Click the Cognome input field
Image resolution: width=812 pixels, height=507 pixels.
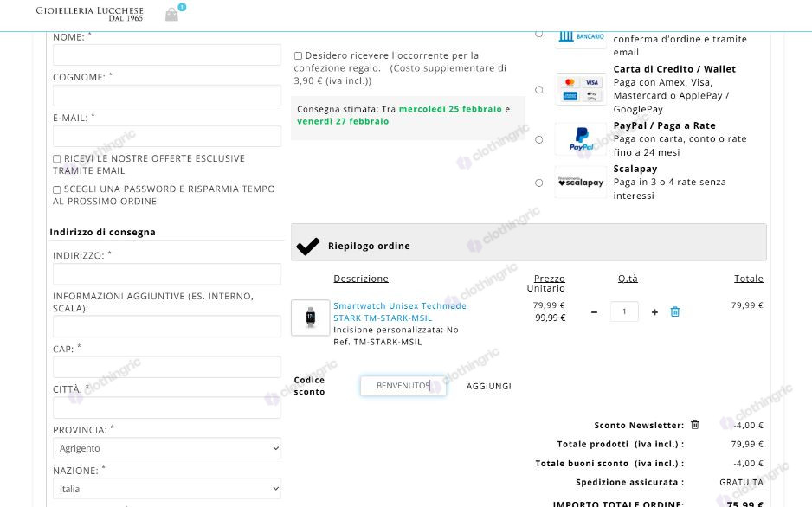click(167, 96)
